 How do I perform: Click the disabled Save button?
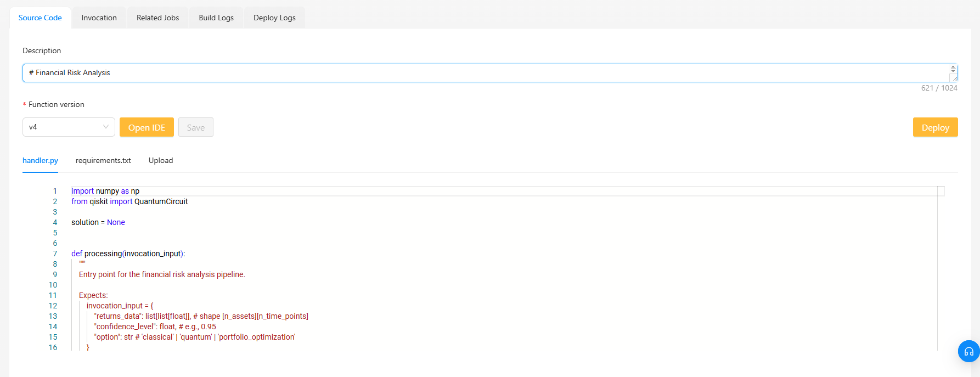pos(196,127)
